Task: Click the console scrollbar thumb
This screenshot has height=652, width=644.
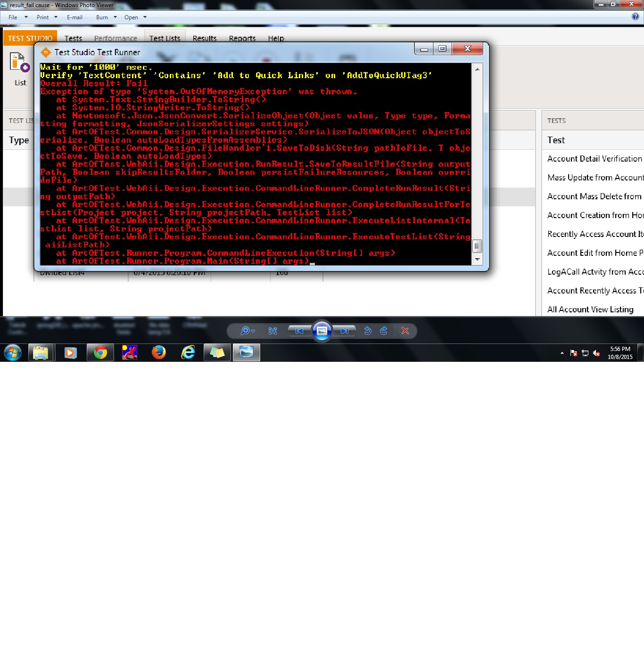Action: coord(477,246)
